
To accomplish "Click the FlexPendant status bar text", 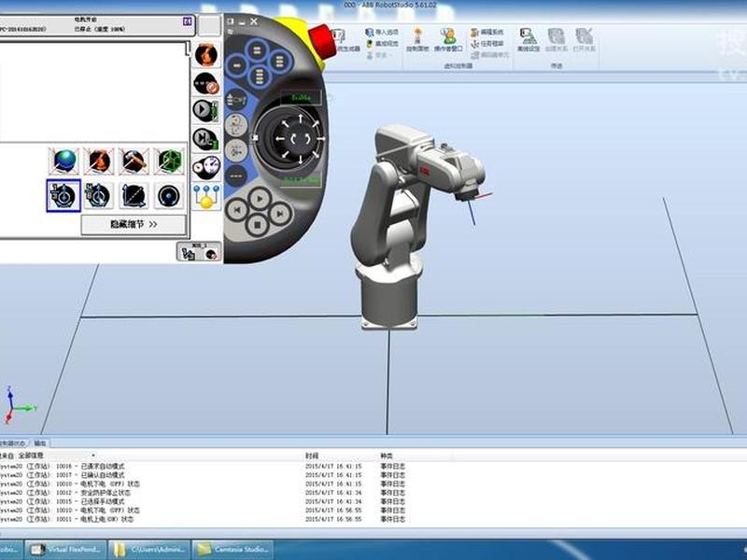I will pyautogui.click(x=99, y=24).
